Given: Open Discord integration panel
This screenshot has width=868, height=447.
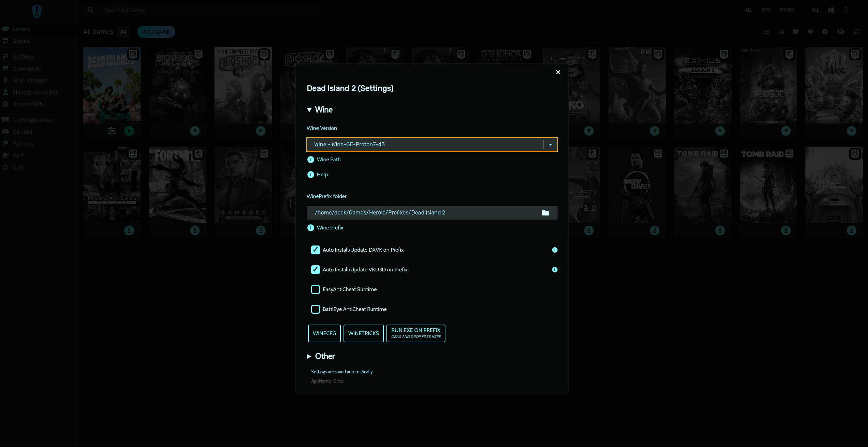Looking at the screenshot, I should 22,132.
